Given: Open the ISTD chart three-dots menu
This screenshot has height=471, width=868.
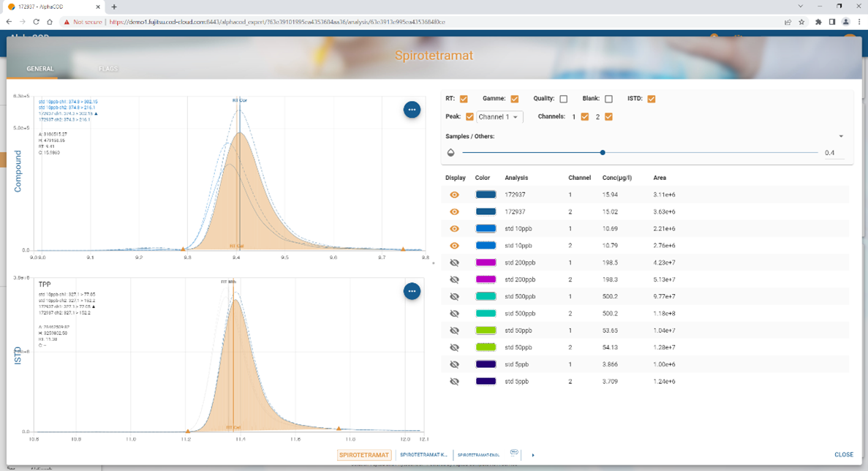Looking at the screenshot, I should 412,291.
